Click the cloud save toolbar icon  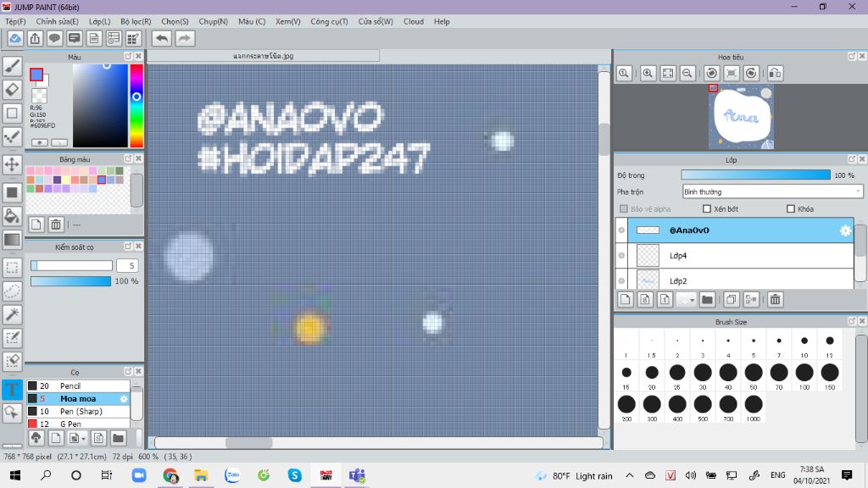pyautogui.click(x=15, y=38)
